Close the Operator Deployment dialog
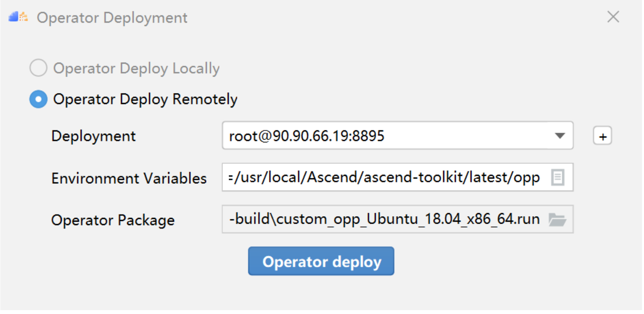Viewport: 644px width, 314px height. tap(613, 17)
